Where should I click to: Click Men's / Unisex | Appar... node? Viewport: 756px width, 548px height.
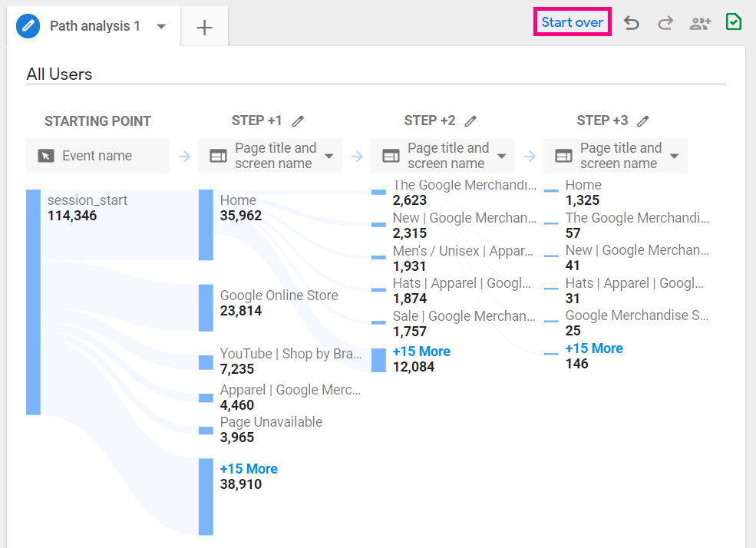tap(463, 251)
